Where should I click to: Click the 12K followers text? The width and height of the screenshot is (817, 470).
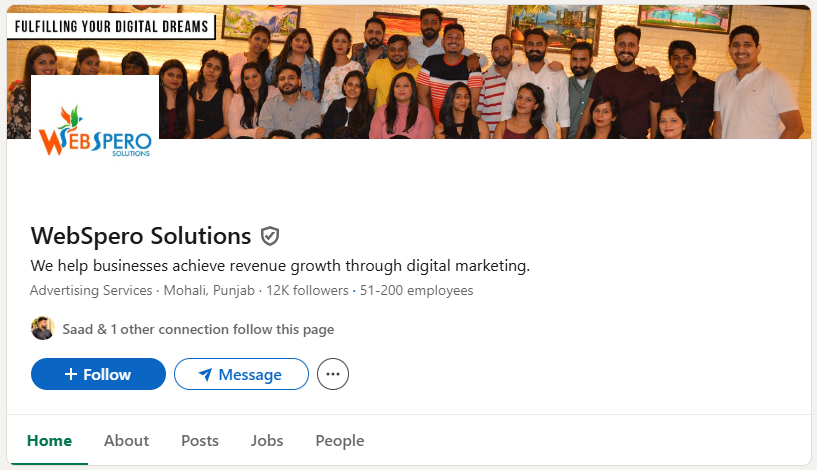[x=305, y=291]
